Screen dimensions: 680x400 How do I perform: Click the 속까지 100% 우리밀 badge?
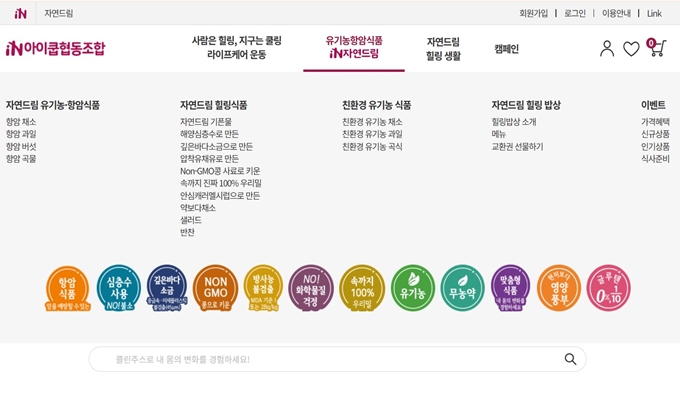click(x=362, y=288)
